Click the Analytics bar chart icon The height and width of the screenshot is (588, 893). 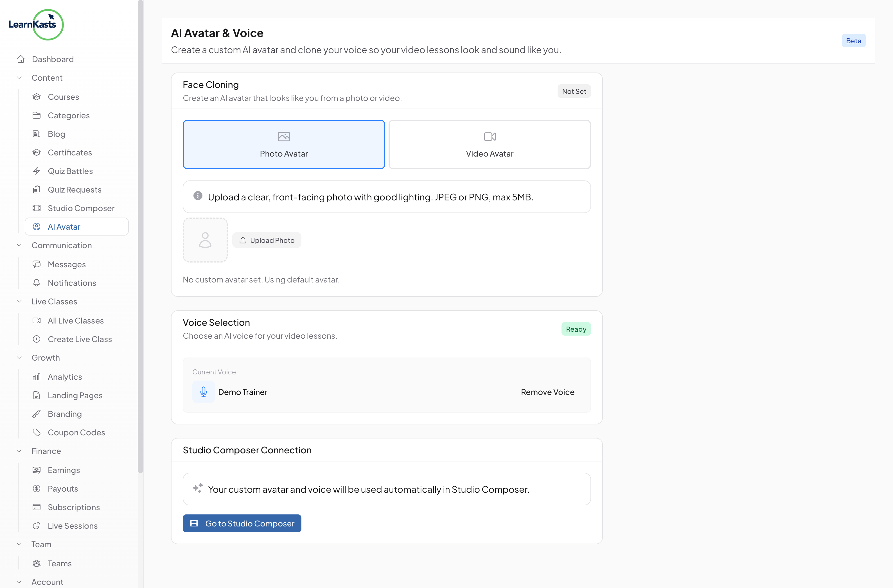click(36, 377)
